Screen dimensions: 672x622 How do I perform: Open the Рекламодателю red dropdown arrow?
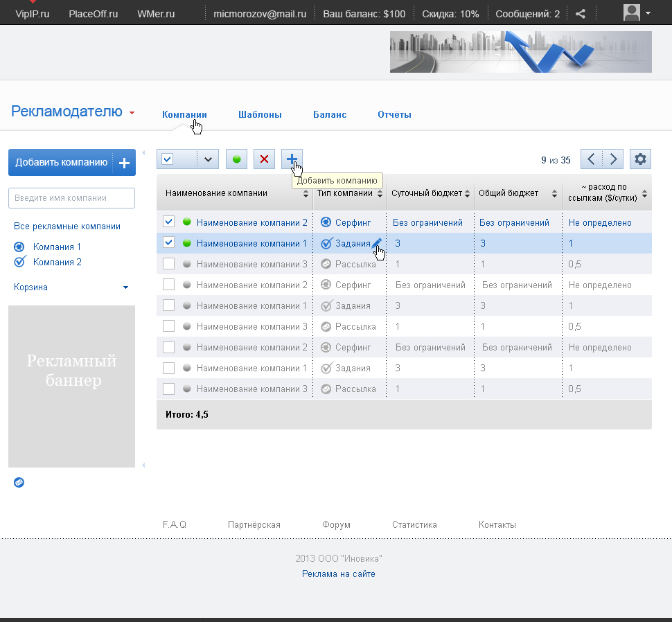tap(132, 113)
